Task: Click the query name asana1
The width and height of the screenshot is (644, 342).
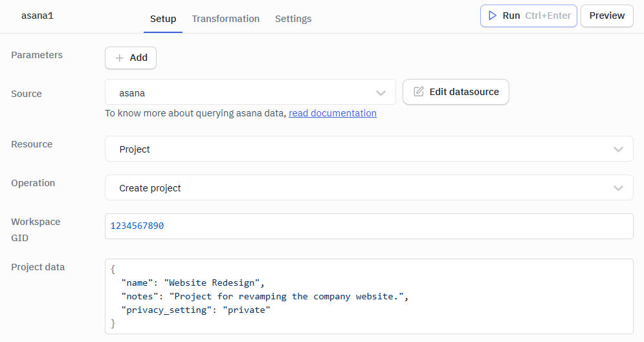Action: pos(38,16)
